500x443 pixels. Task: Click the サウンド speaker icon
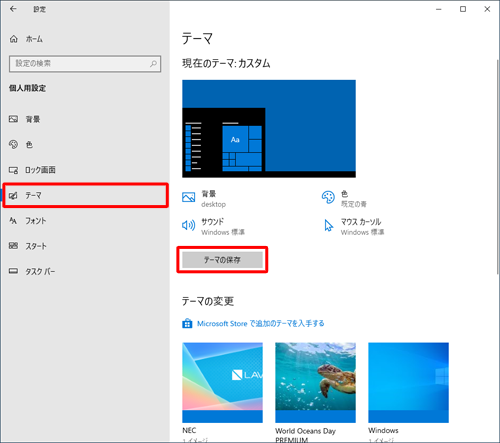[x=189, y=225]
